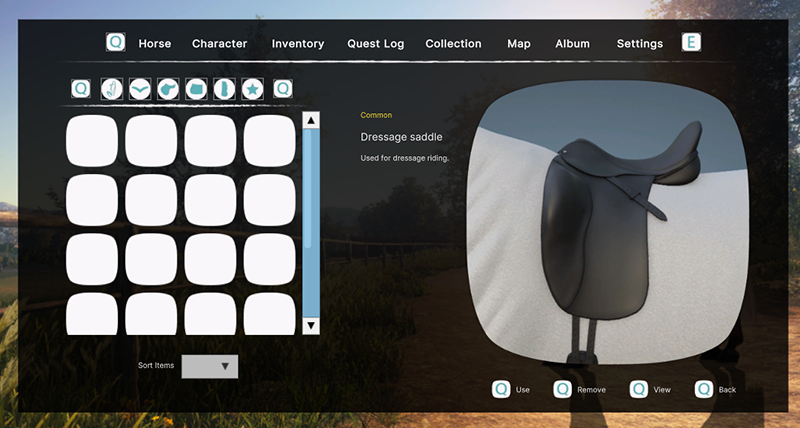Switch to the Map tab
Image resolution: width=800 pixels, height=428 pixels.
pos(519,44)
